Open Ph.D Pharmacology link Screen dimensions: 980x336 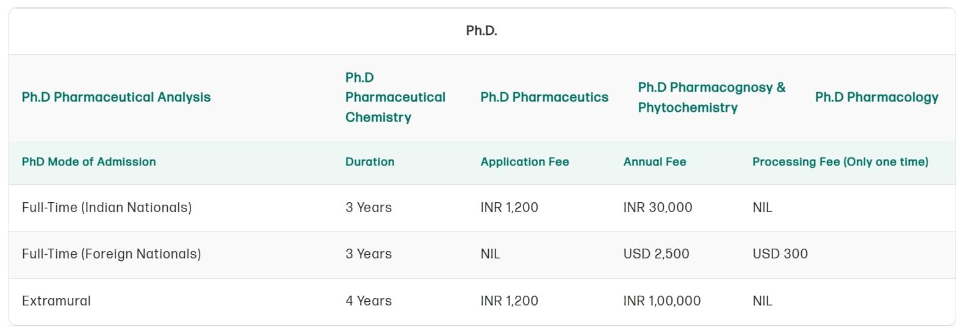pos(876,97)
